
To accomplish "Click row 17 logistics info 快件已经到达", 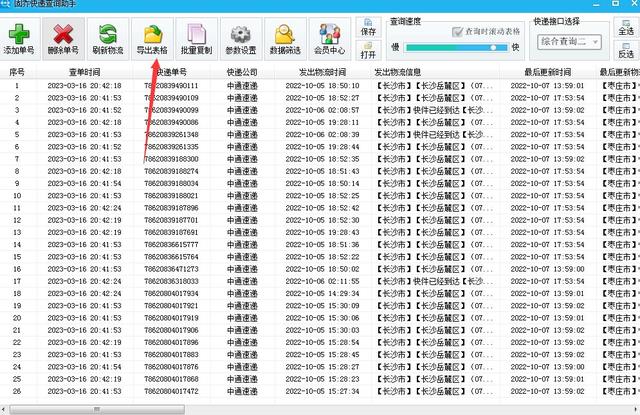I will pyautogui.click(x=436, y=282).
